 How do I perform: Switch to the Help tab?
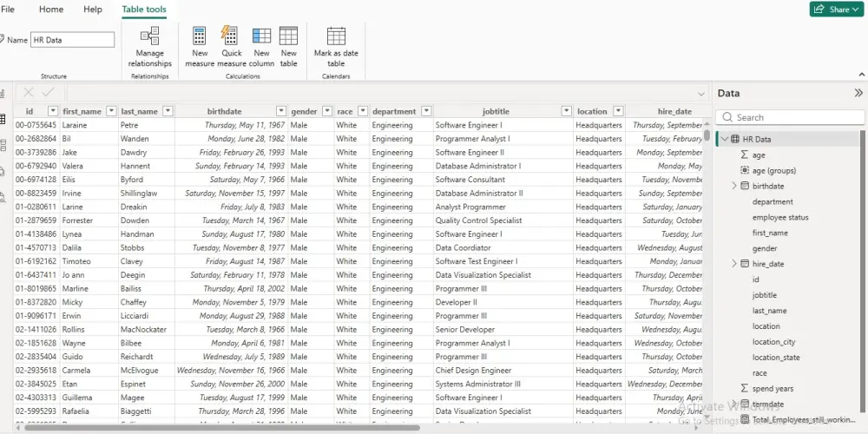click(93, 10)
